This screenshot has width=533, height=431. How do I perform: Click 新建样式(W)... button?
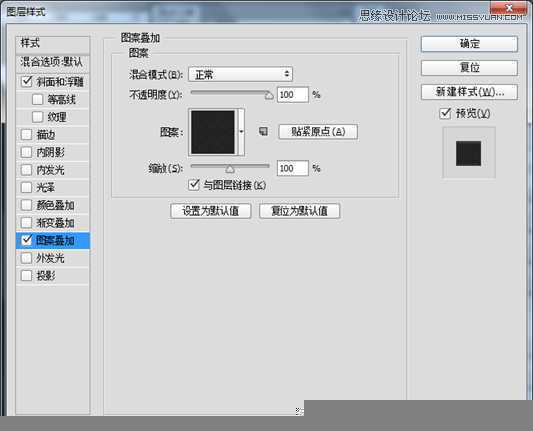[x=469, y=92]
